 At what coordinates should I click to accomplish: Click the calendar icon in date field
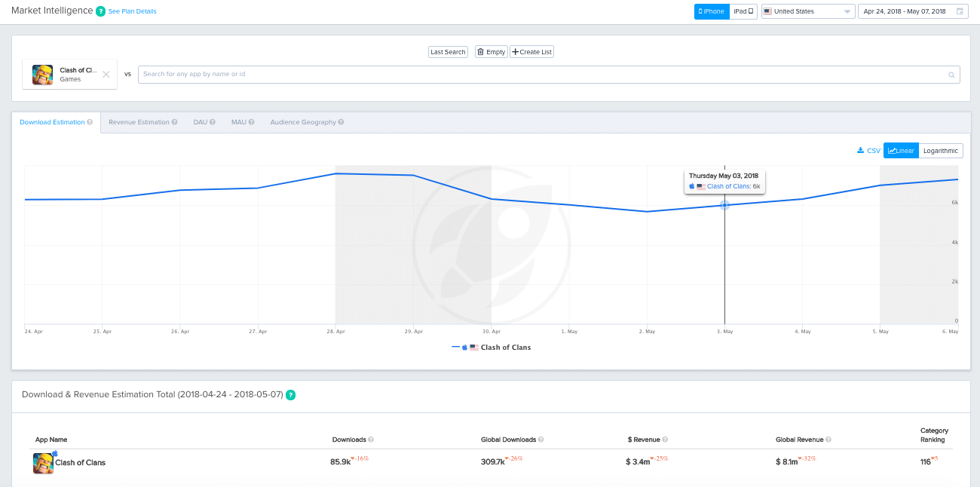click(x=960, y=11)
